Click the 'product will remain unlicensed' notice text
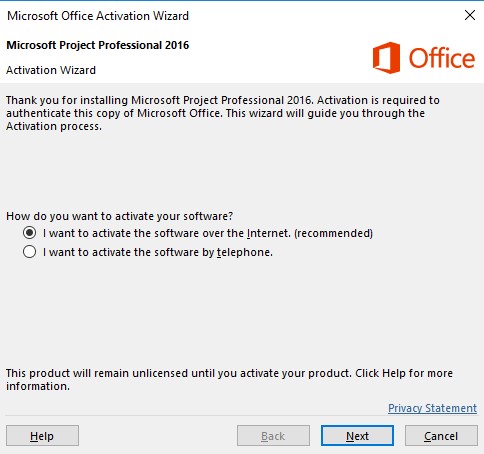The image size is (484, 454). [x=229, y=379]
